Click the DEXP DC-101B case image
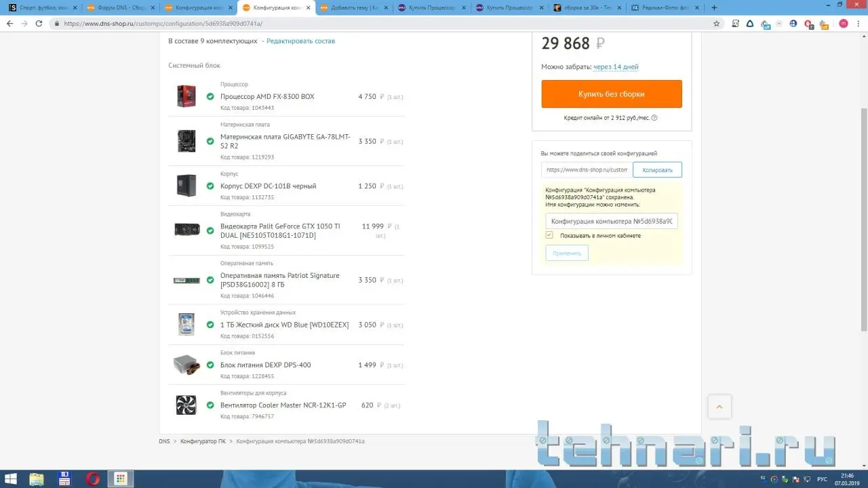Screen dimensions: 868x488 [x=186, y=186]
